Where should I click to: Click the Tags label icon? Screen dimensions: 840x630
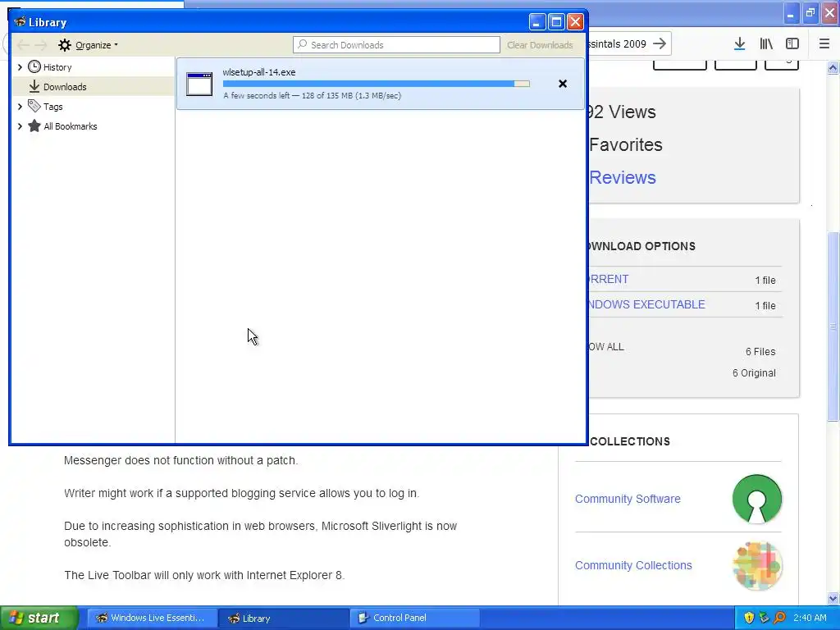34,106
